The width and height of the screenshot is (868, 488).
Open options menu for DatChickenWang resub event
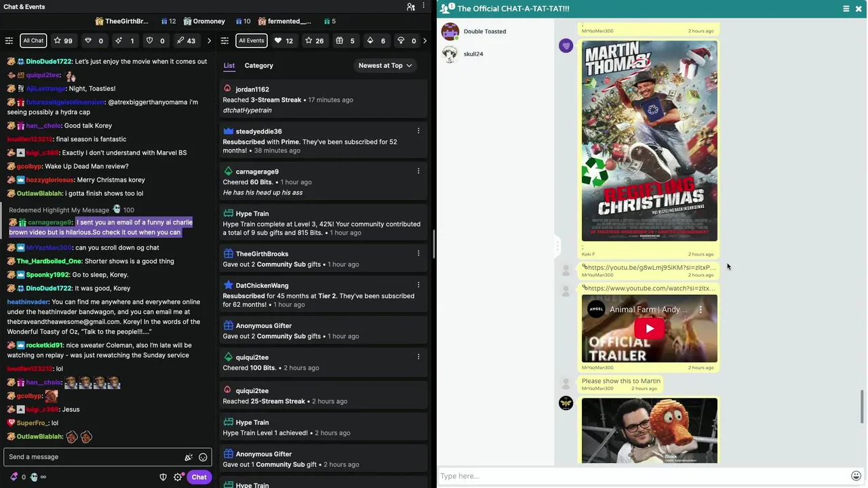click(x=418, y=285)
